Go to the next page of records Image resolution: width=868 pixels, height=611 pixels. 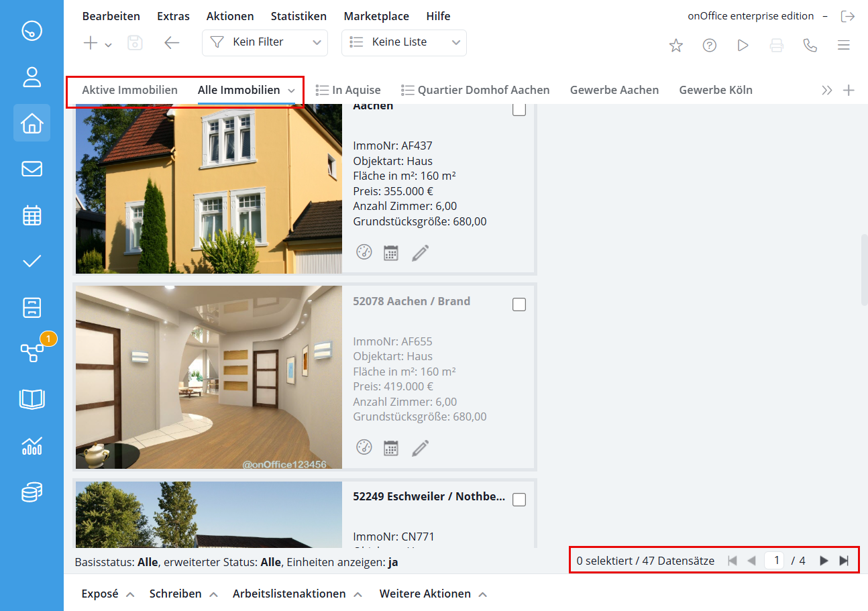pos(824,561)
